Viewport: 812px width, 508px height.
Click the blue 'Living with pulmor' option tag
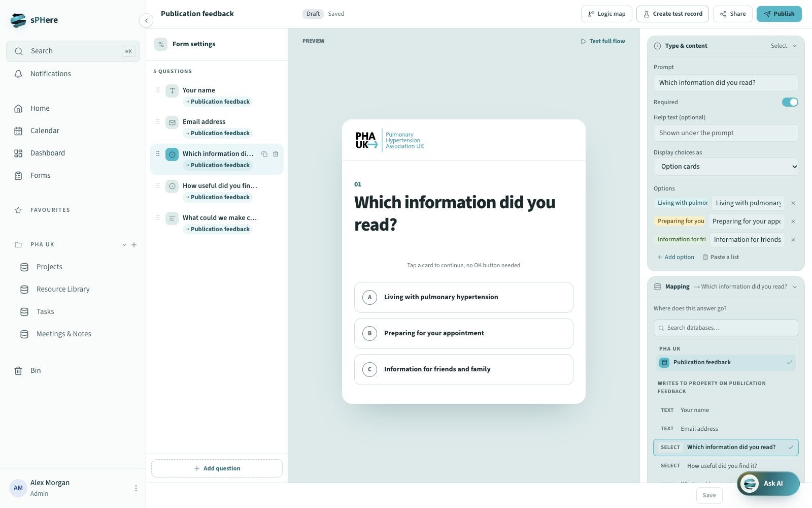(x=682, y=203)
